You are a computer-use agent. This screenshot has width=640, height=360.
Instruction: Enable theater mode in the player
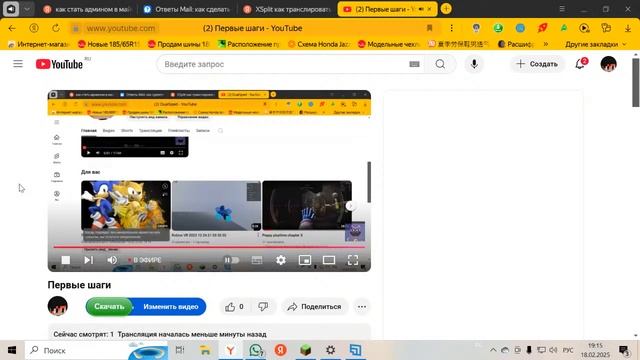[x=329, y=260]
